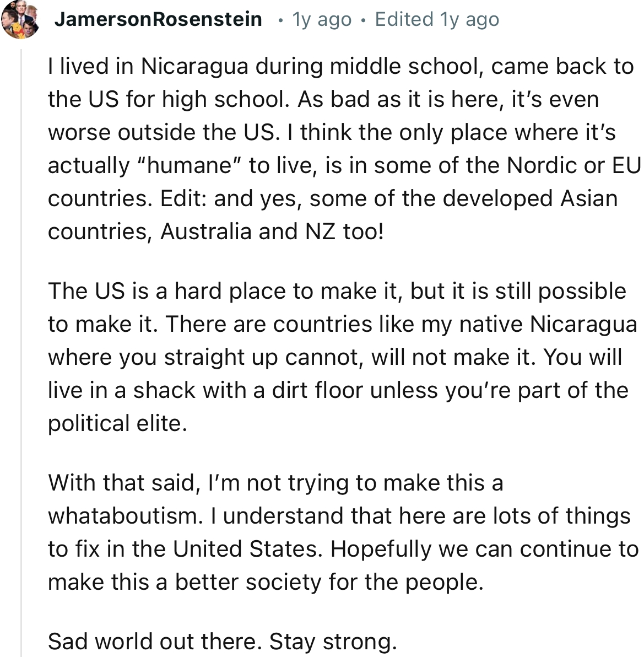This screenshot has width=644, height=657.
Task: Click the dot between timestamp and edited label
Action: coord(362,19)
